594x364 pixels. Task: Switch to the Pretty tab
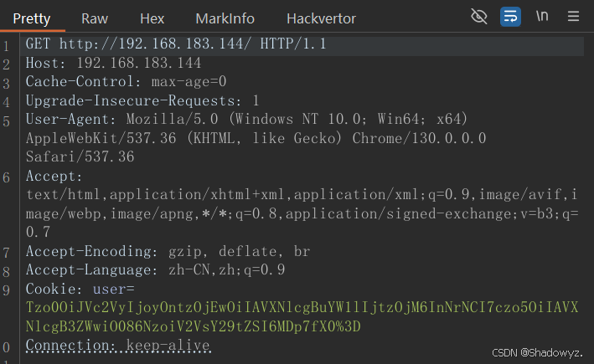point(32,18)
